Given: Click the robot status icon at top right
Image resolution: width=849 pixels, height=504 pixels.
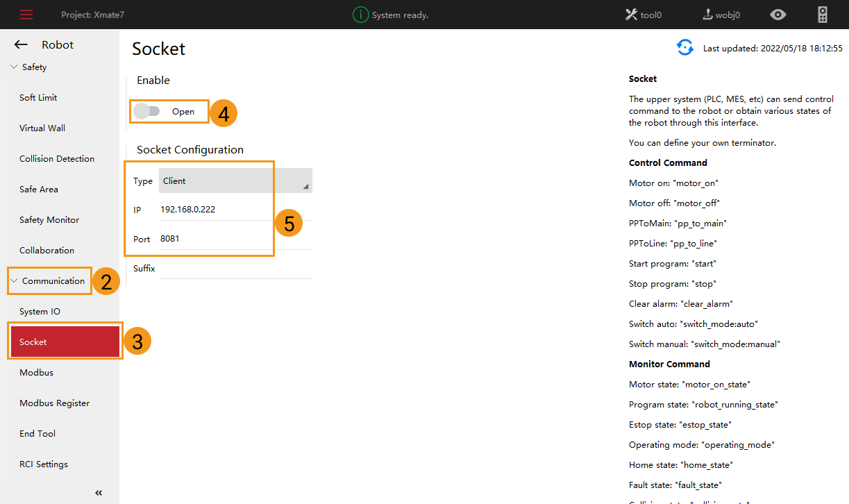Looking at the screenshot, I should [x=822, y=14].
